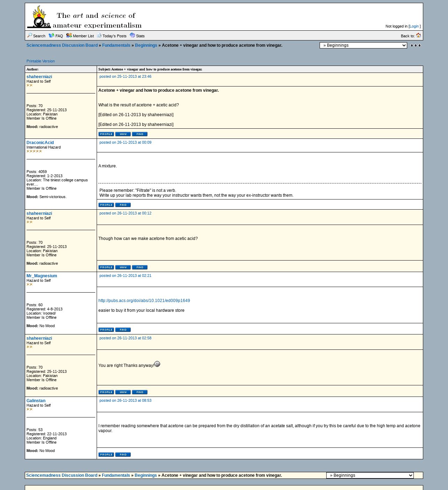Open the FAQ page
Screen dimensions: 448x490
click(x=59, y=36)
